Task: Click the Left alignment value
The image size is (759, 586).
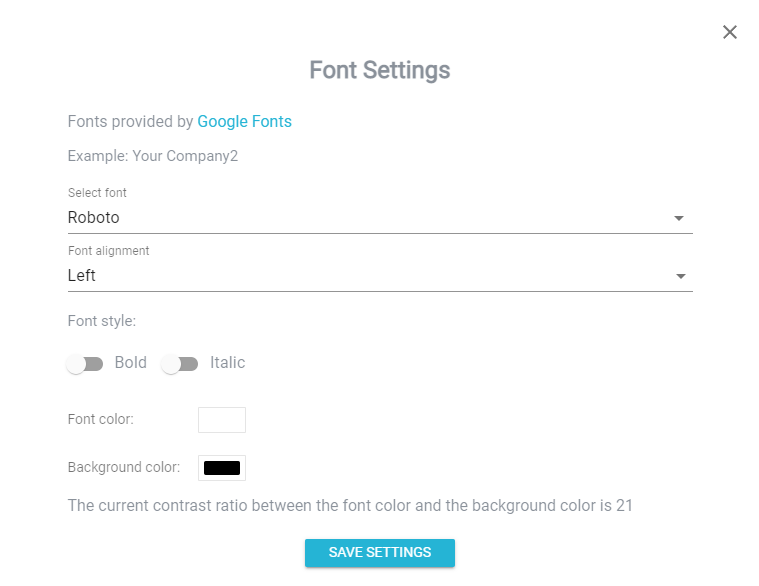Action: coord(81,275)
